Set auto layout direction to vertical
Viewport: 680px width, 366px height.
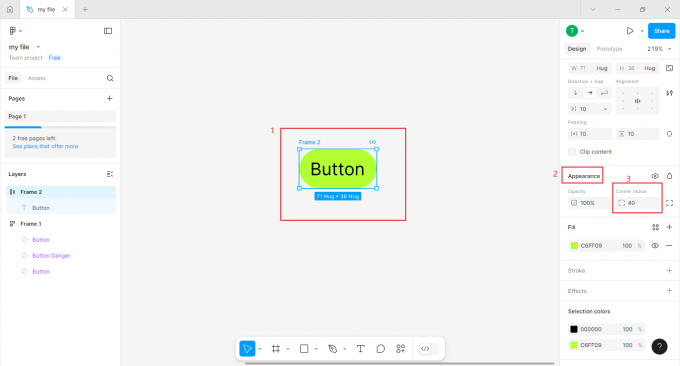point(575,93)
